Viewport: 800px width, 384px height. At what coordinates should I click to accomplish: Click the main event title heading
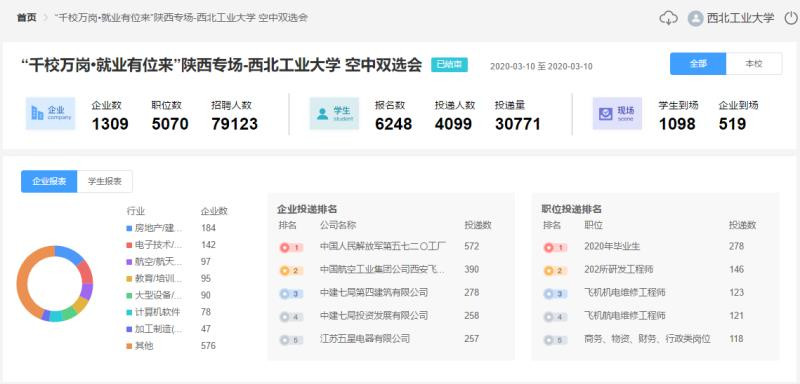pyautogui.click(x=221, y=65)
